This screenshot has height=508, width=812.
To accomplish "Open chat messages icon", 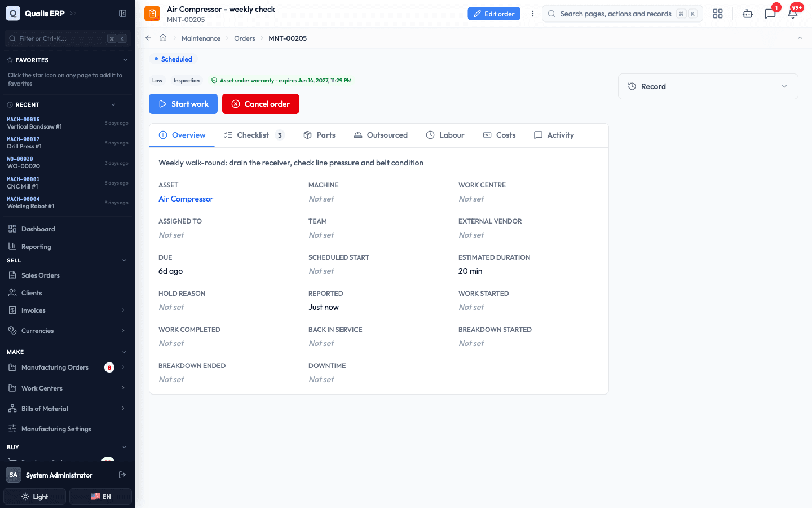I will (x=770, y=14).
